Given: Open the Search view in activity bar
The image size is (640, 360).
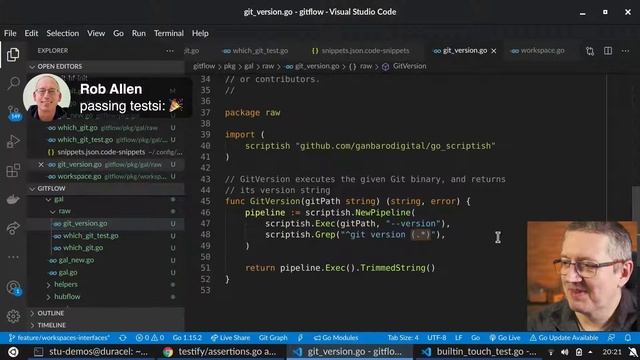Looking at the screenshot, I should (x=13, y=83).
